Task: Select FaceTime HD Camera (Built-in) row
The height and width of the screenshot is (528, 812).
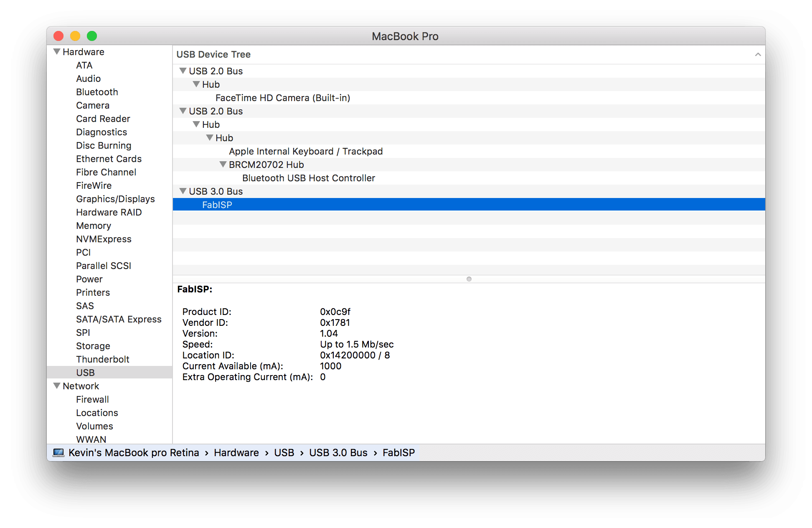Action: (x=469, y=98)
